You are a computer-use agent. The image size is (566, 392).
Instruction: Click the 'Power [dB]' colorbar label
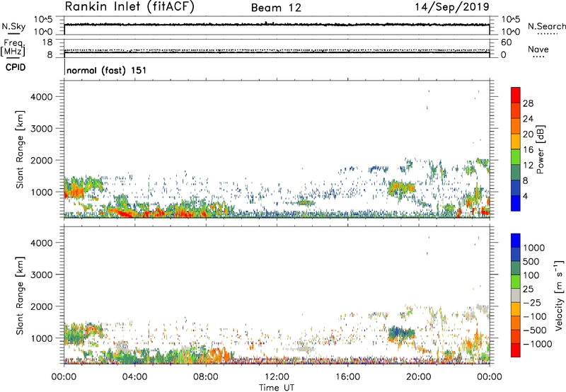coord(541,149)
